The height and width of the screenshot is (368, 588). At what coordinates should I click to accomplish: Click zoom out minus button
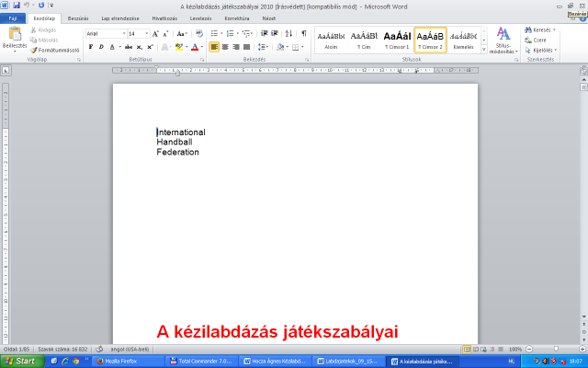click(x=529, y=350)
